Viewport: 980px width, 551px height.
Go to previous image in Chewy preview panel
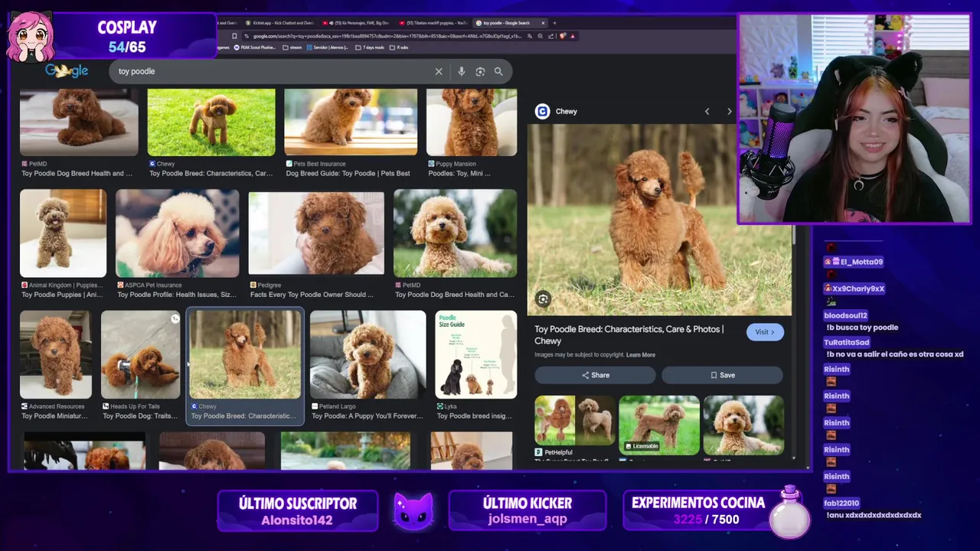(x=707, y=112)
